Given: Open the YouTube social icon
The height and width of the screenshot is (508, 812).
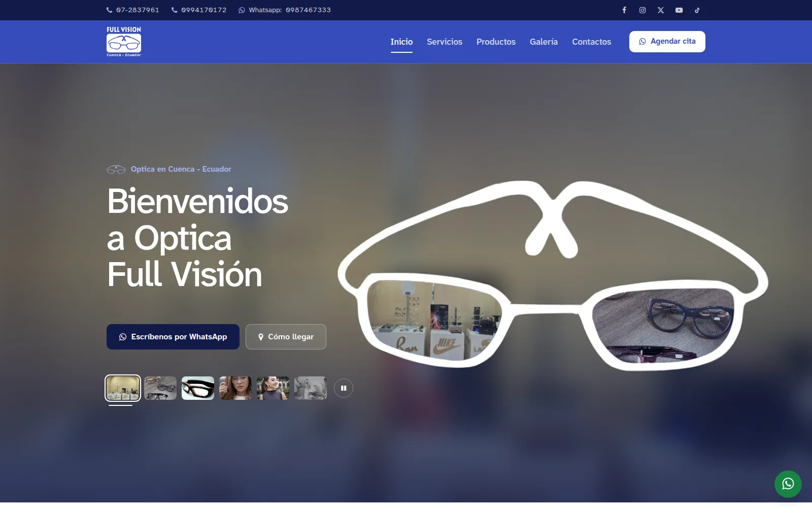Looking at the screenshot, I should click(679, 10).
